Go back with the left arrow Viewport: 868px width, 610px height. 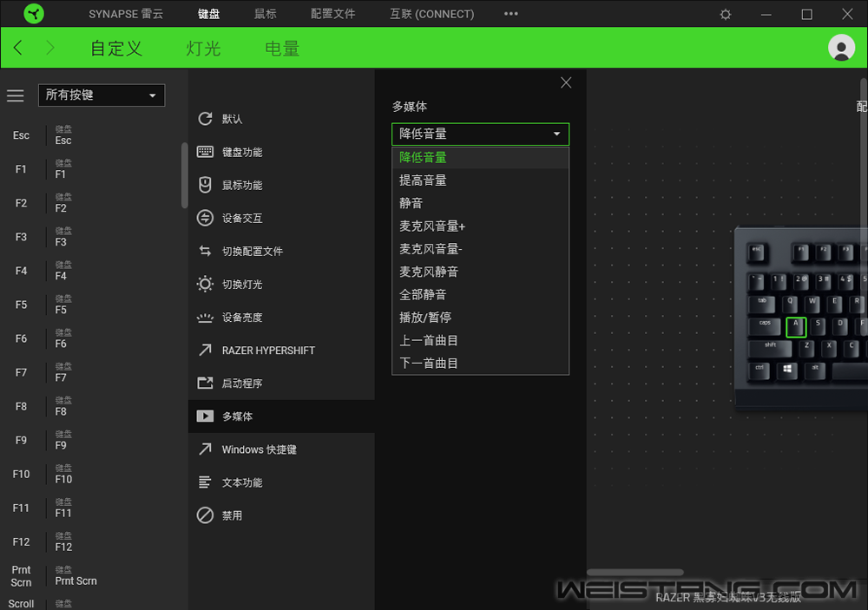click(x=17, y=48)
